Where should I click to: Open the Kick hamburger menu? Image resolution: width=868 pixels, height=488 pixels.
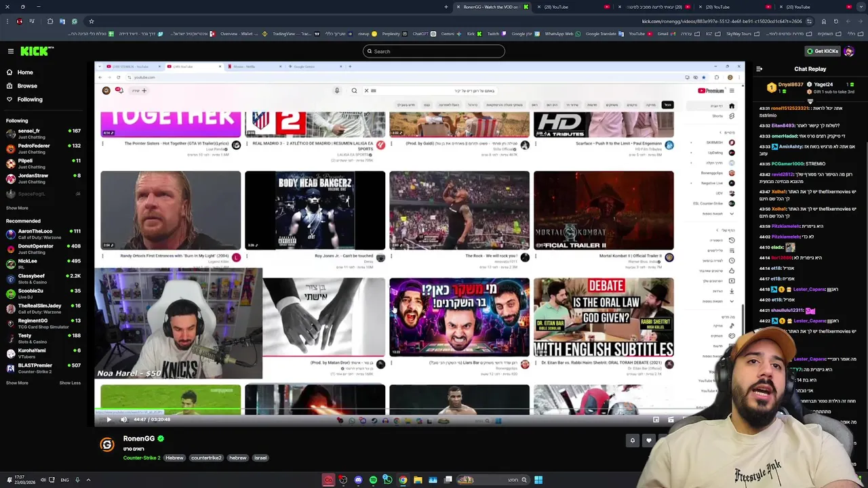click(10, 51)
